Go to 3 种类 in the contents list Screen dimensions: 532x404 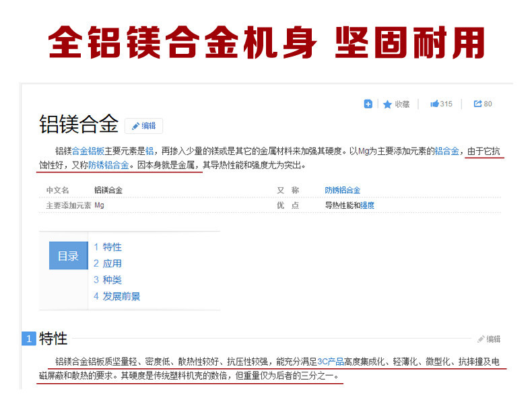click(108, 279)
